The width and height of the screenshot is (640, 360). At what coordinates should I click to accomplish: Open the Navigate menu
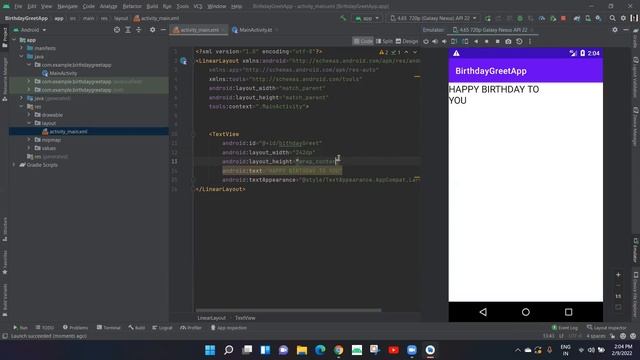(67, 6)
